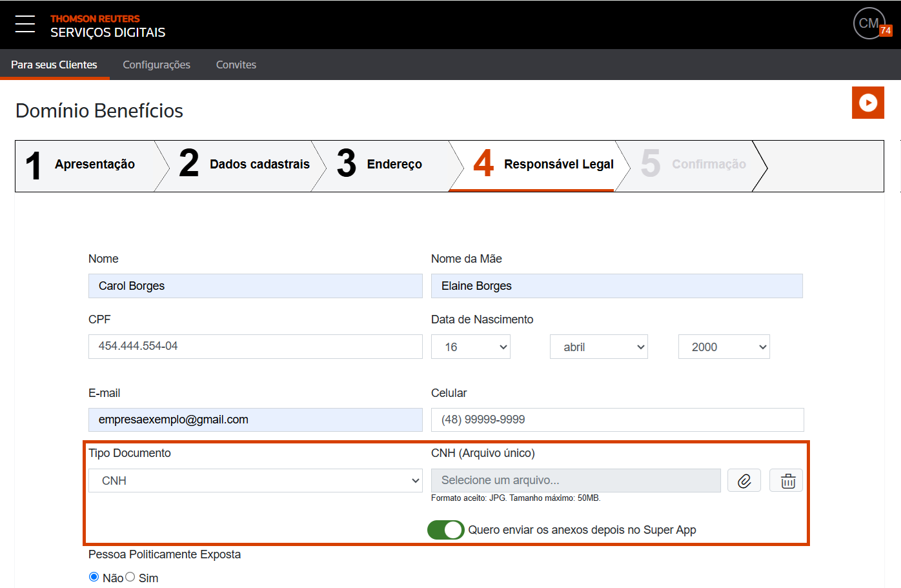Viewport: 901px width, 588px height.
Task: Click the Domínio Benefícios heading
Action: 99,111
